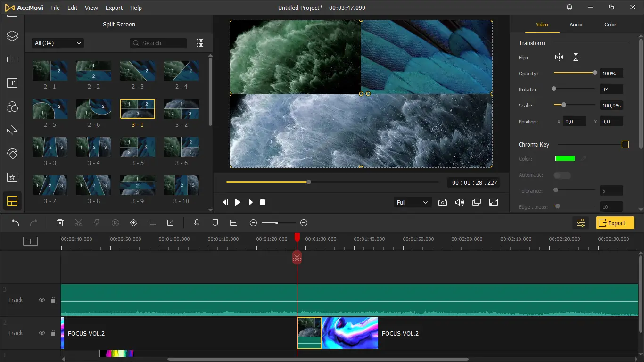Image resolution: width=644 pixels, height=362 pixels.
Task: Take a snapshot with the camera icon
Action: (x=442, y=202)
